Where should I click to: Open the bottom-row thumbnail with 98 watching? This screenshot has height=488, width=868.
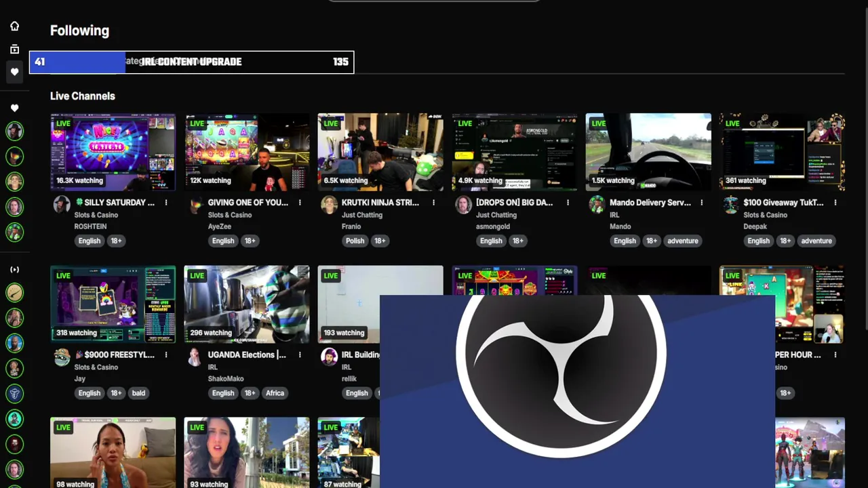click(x=113, y=453)
